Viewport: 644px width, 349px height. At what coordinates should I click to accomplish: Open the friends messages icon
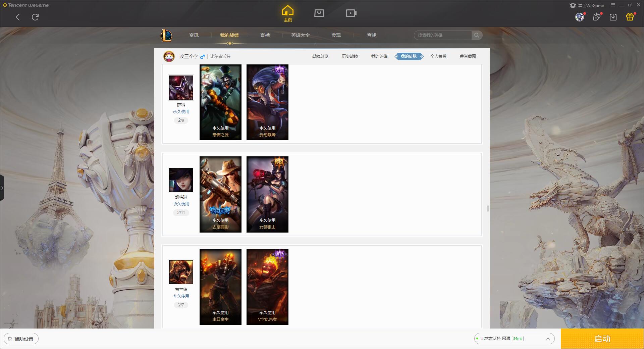[597, 17]
